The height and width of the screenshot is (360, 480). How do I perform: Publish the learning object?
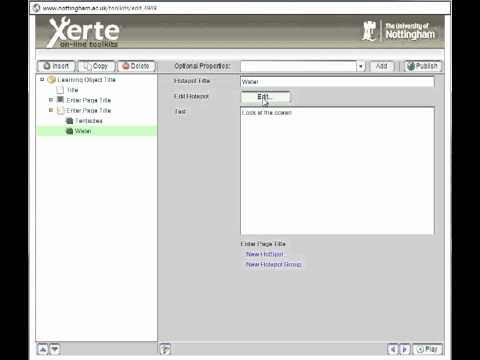pos(423,66)
